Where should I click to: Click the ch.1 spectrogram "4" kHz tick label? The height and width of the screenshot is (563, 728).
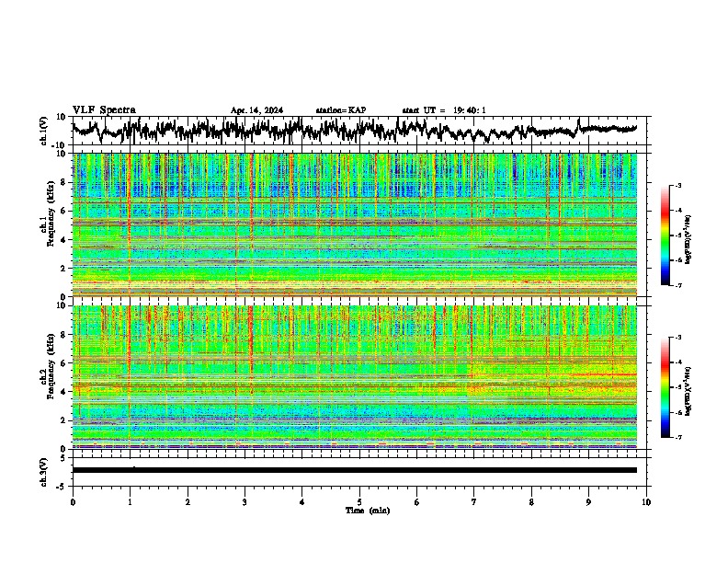pyautogui.click(x=64, y=240)
